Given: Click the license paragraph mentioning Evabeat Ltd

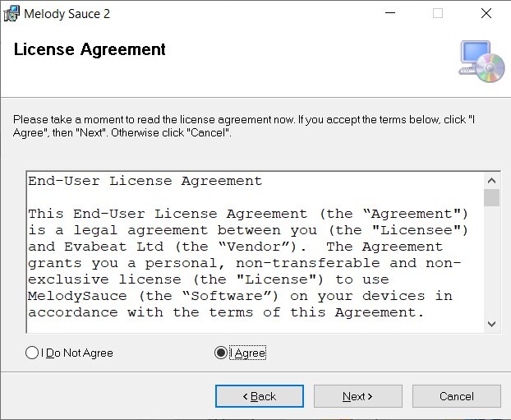Looking at the screenshot, I should (246, 263).
